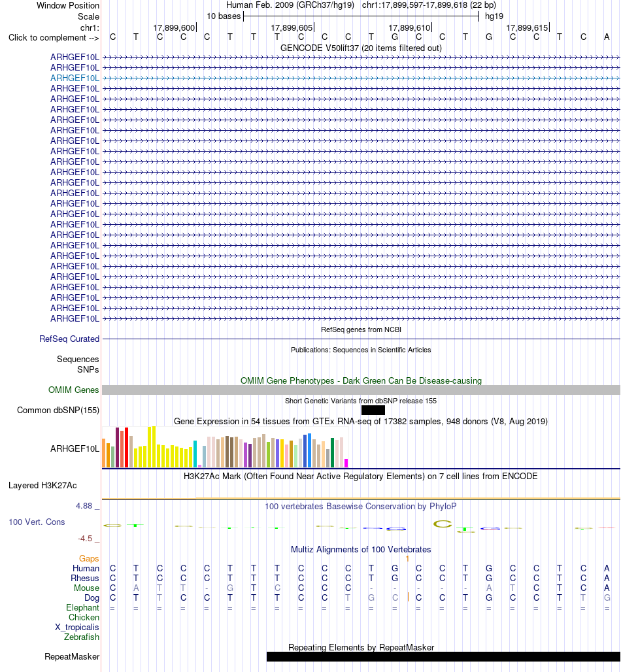
Task: Open the Publications: Sequences in Scientific Articles title
Action: coord(361,350)
